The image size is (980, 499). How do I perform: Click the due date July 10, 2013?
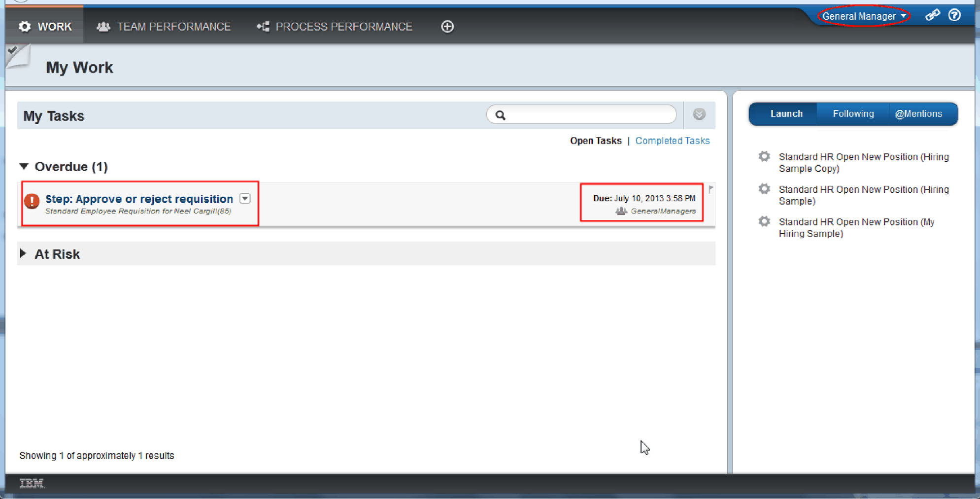pos(644,198)
